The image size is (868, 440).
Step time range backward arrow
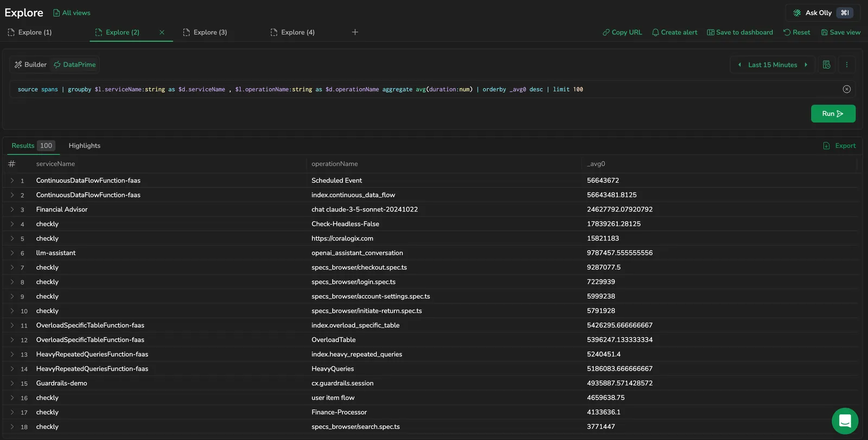pyautogui.click(x=739, y=65)
